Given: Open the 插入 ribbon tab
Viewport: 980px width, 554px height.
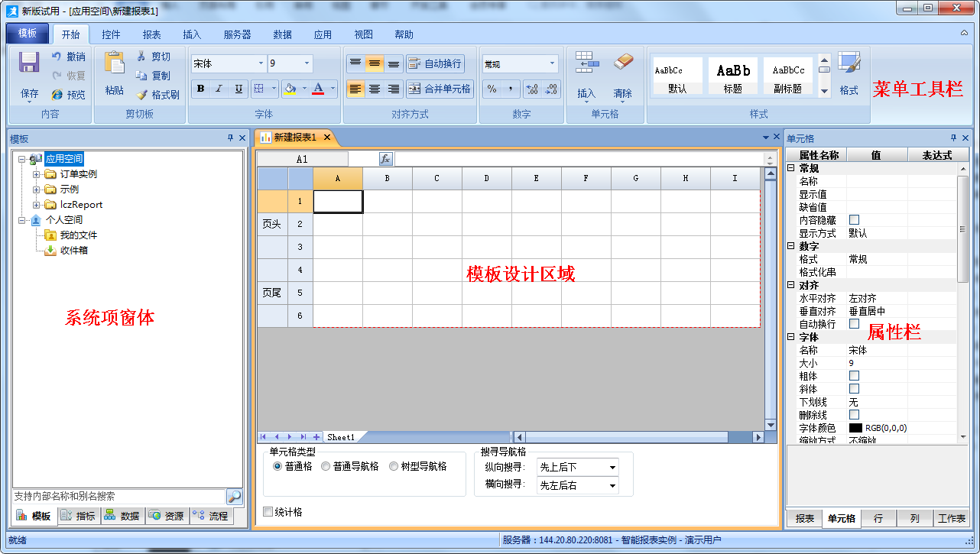Looking at the screenshot, I should click(x=192, y=34).
